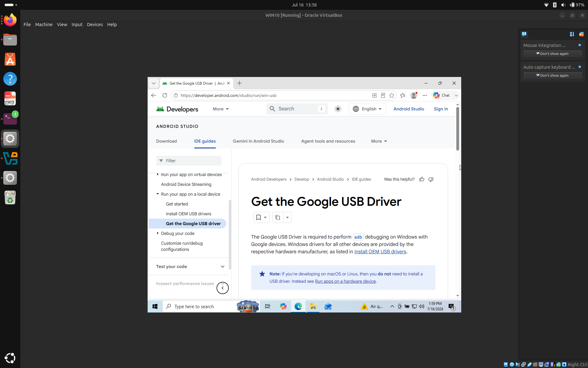
Task: Switch to the Download tab
Action: point(167,141)
